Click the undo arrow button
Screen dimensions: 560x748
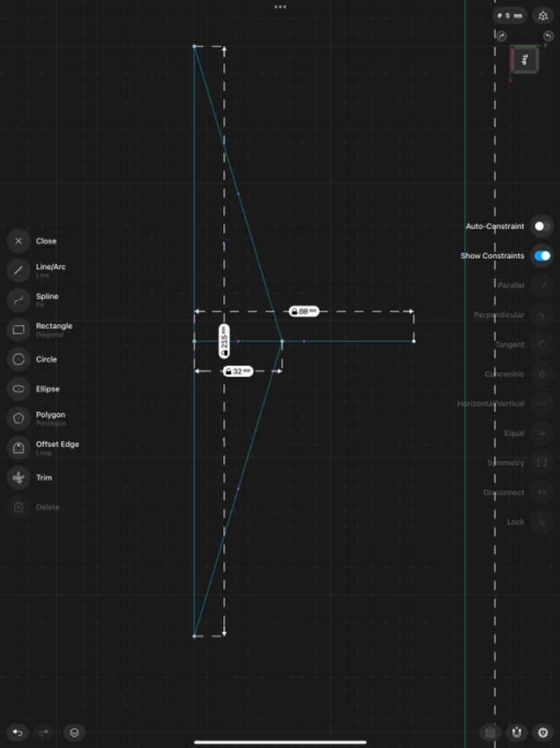pyautogui.click(x=17, y=732)
